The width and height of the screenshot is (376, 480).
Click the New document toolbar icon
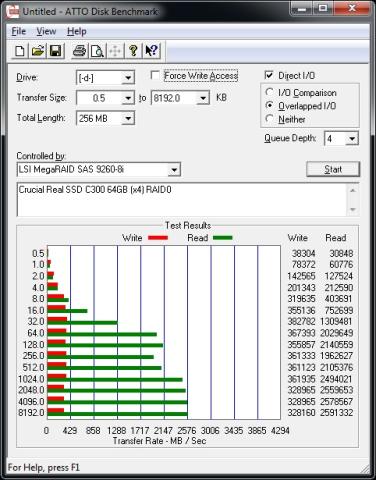[x=20, y=51]
